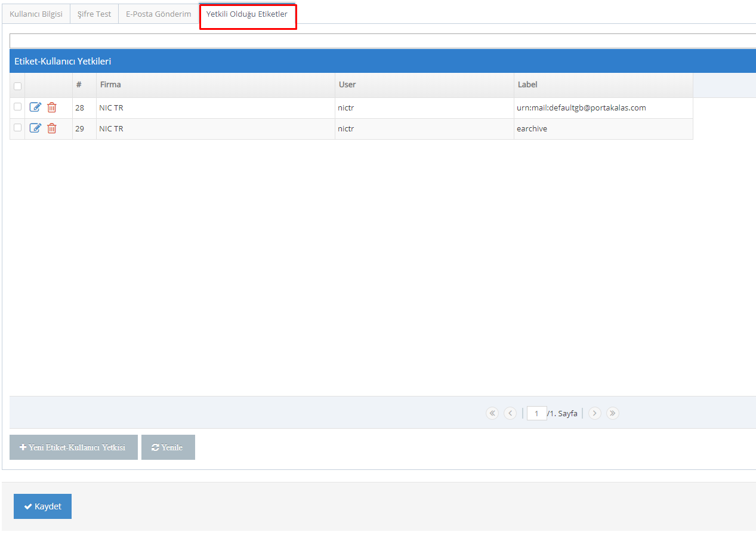Click the Kaydet button
Screen dimensions: 756x544
point(42,506)
